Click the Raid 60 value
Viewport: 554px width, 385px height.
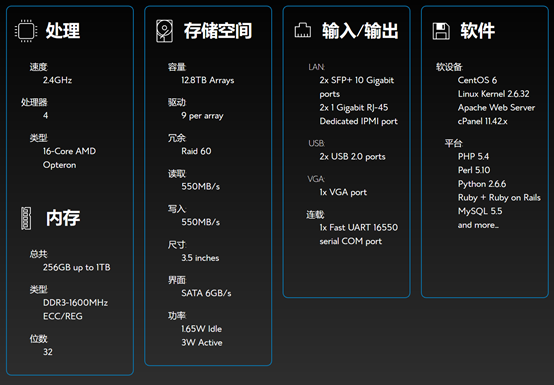[196, 151]
